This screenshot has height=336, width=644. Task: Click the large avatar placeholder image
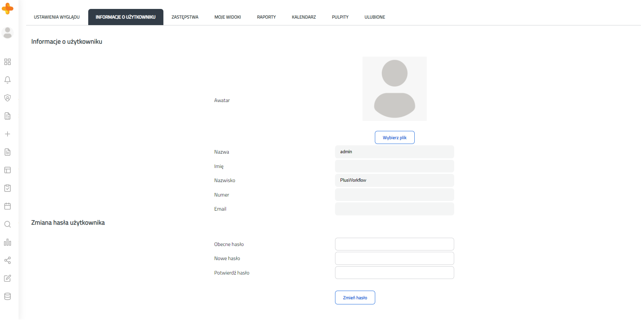(394, 89)
